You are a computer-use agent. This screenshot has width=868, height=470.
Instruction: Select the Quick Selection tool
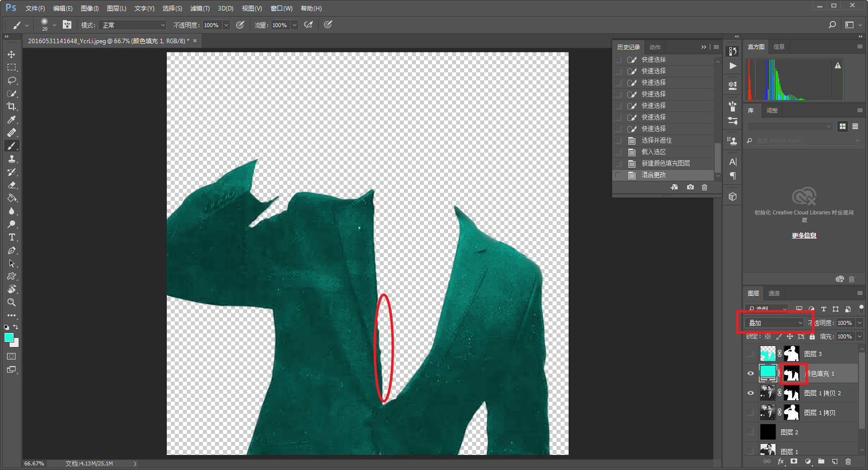coord(12,93)
